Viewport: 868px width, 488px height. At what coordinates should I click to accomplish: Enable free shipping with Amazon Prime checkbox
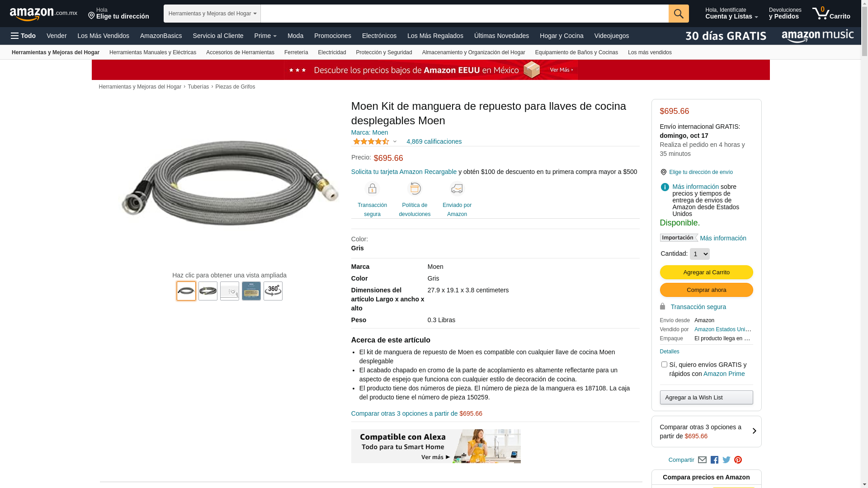[x=664, y=364]
